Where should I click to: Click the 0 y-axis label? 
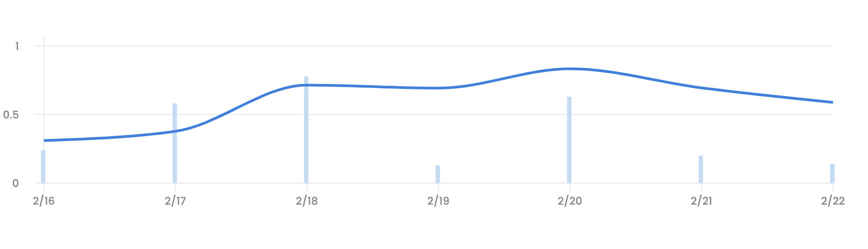[15, 184]
